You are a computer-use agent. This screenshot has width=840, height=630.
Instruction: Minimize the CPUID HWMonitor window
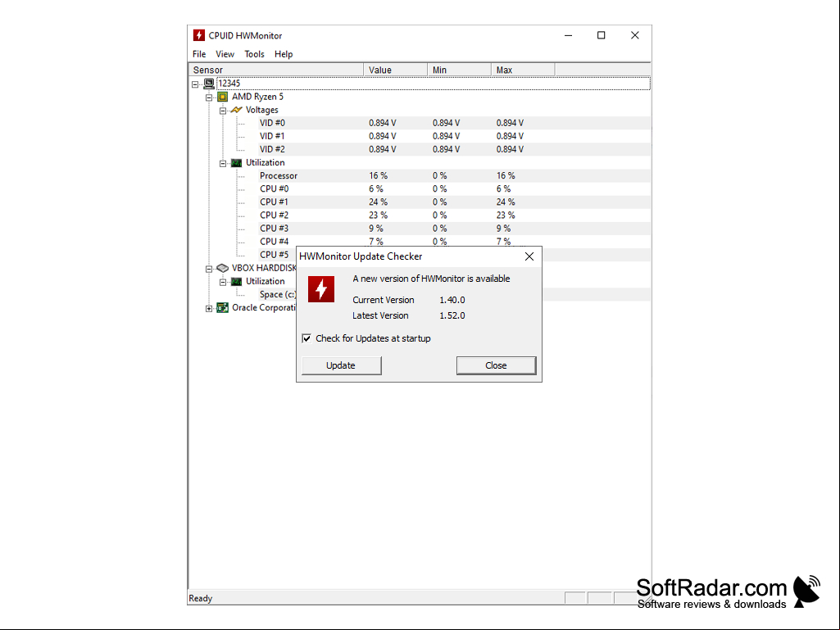click(569, 35)
